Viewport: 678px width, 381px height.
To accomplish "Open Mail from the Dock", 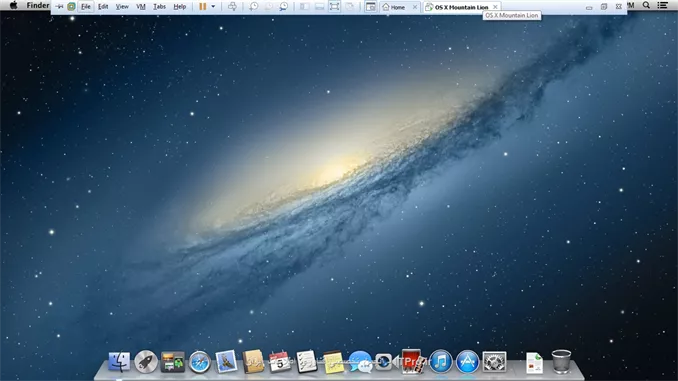I will [226, 362].
